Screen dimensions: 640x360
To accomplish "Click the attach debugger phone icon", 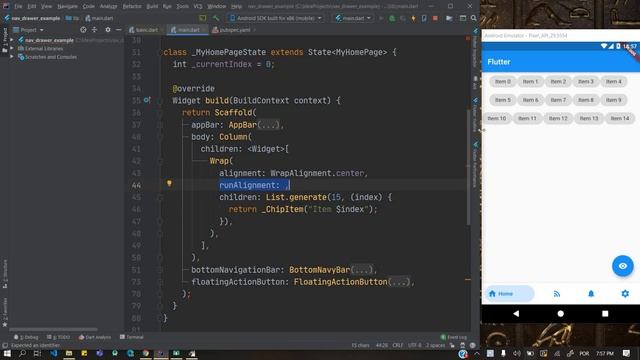I will [x=424, y=18].
